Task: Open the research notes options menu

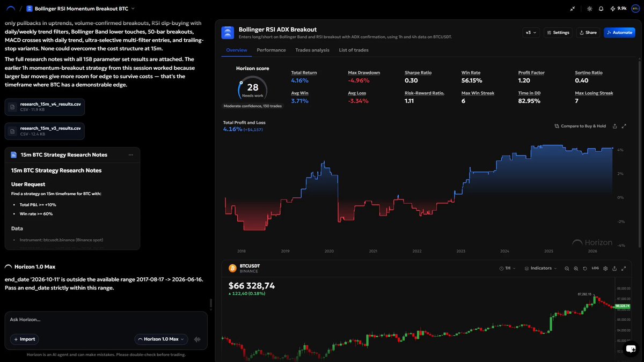Action: (x=131, y=155)
